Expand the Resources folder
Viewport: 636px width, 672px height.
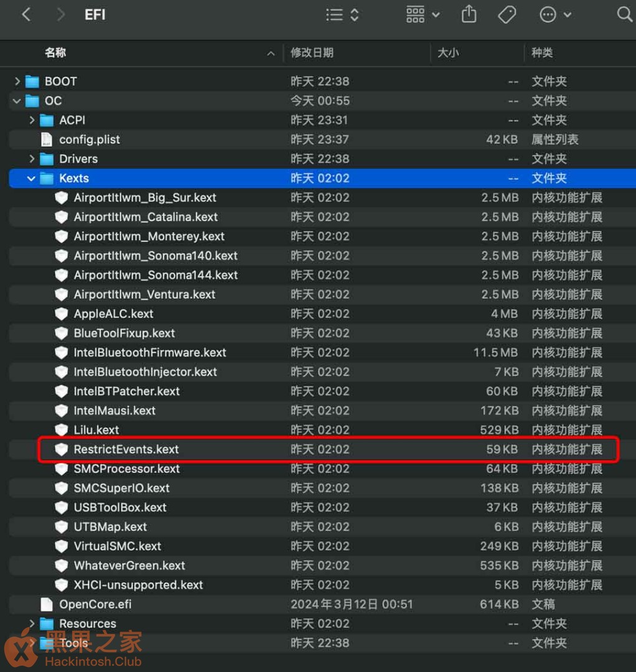(x=32, y=623)
